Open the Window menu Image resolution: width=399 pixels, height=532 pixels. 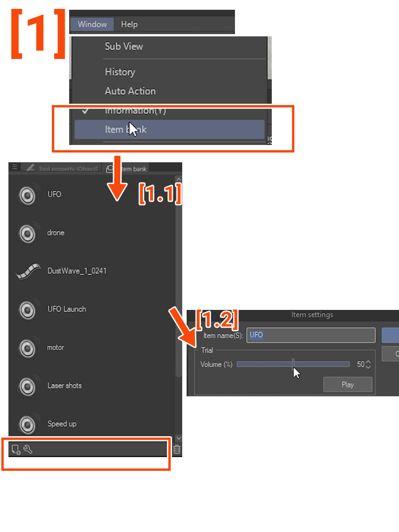92,24
